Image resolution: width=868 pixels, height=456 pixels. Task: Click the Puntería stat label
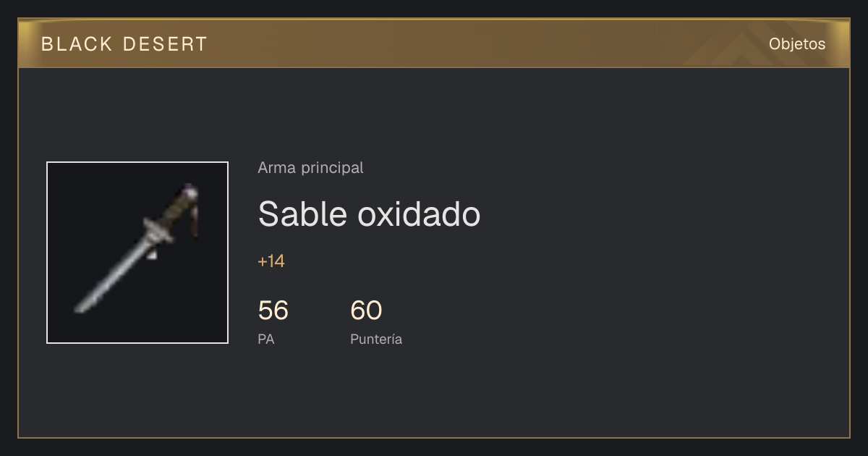[x=376, y=339]
